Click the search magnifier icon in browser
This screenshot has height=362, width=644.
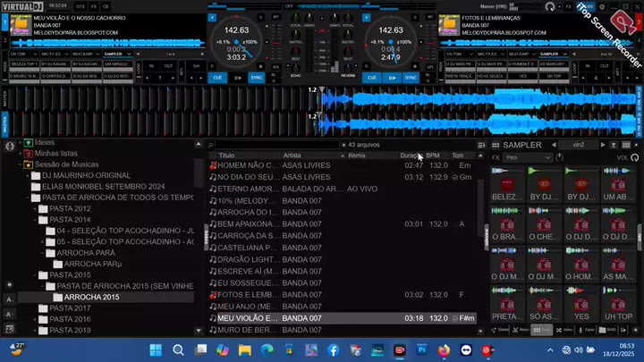[210, 145]
